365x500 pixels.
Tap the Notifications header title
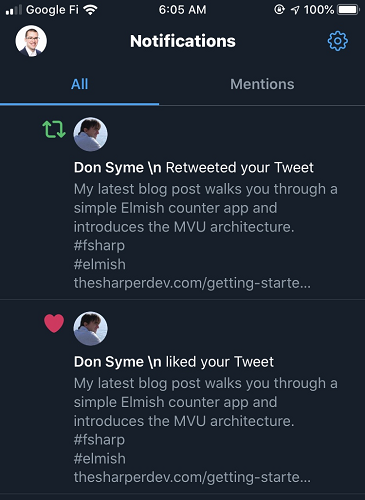click(183, 41)
